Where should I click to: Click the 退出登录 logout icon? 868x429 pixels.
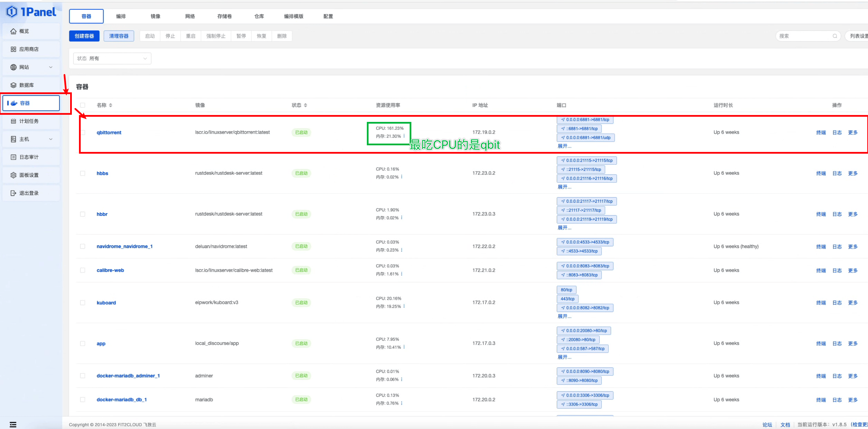pyautogui.click(x=14, y=193)
